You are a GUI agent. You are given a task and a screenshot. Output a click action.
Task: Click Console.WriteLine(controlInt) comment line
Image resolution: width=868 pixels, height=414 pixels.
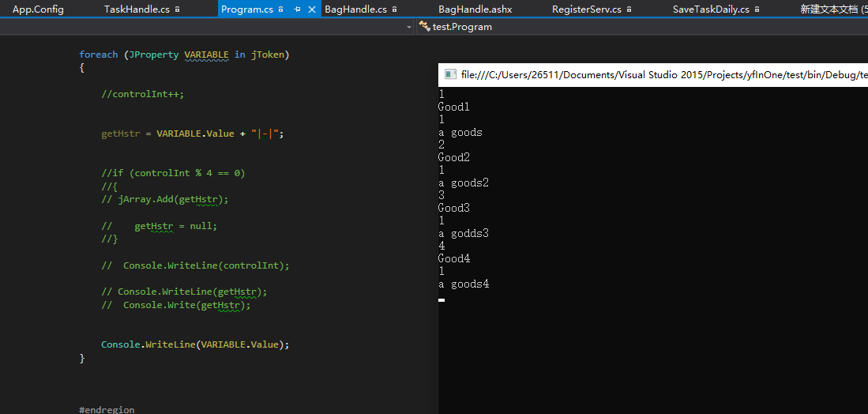click(195, 265)
